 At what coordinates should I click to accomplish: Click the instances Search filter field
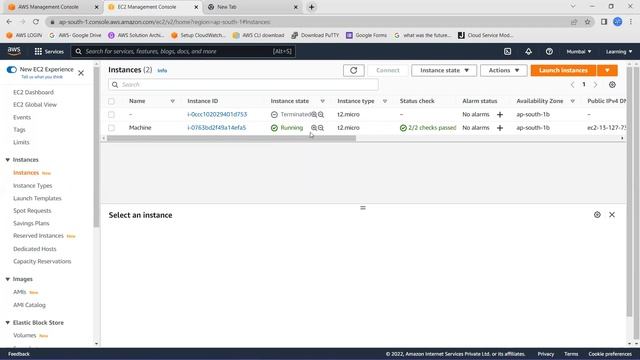click(243, 84)
